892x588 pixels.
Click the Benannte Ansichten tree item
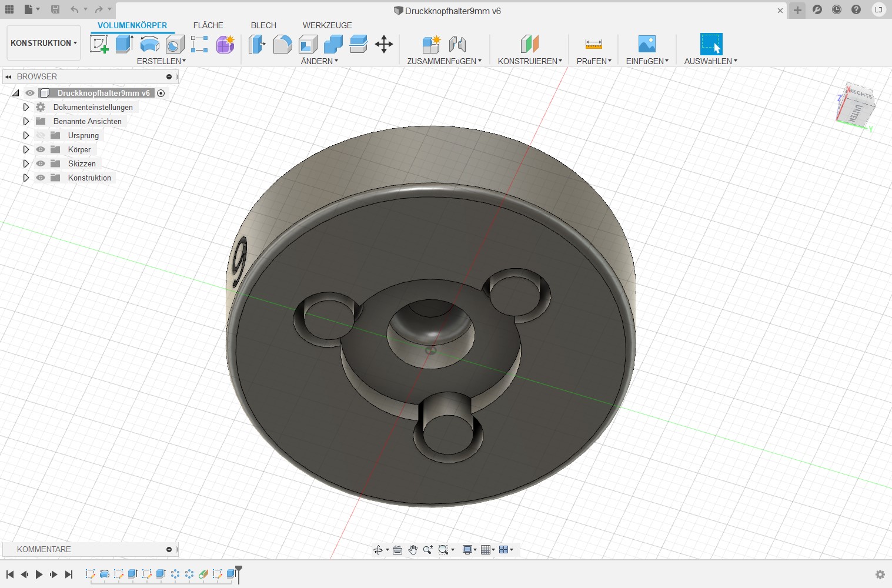coord(87,121)
